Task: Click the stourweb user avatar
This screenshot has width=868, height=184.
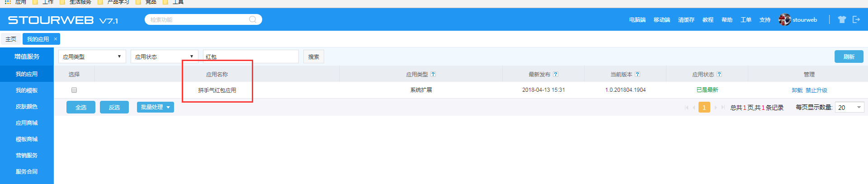Action: tap(784, 19)
